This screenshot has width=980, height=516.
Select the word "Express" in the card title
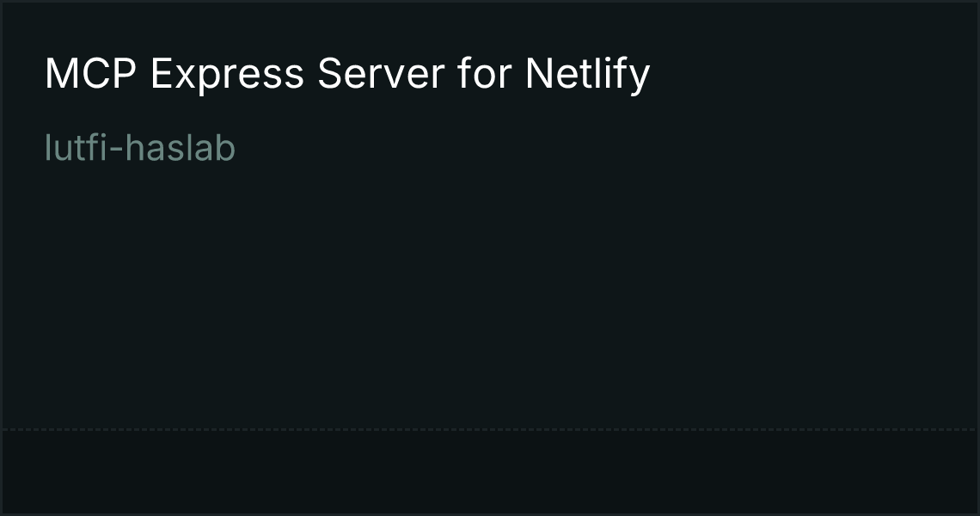227,75
